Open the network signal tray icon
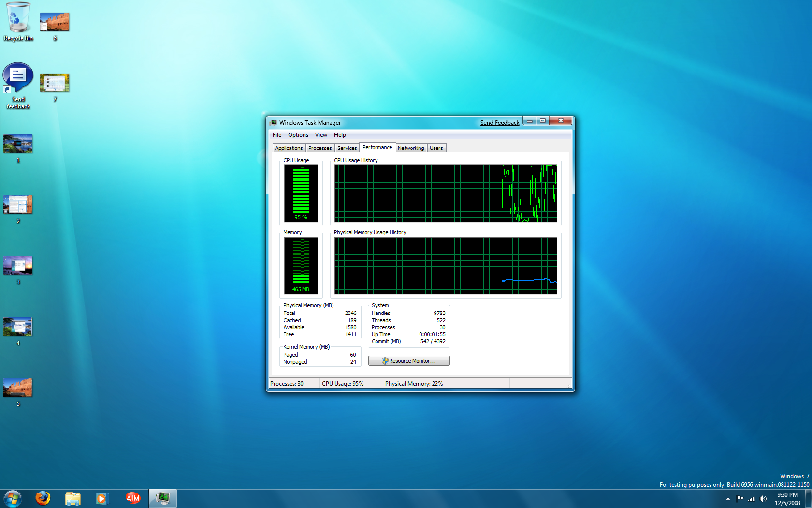812x508 pixels. coord(751,499)
